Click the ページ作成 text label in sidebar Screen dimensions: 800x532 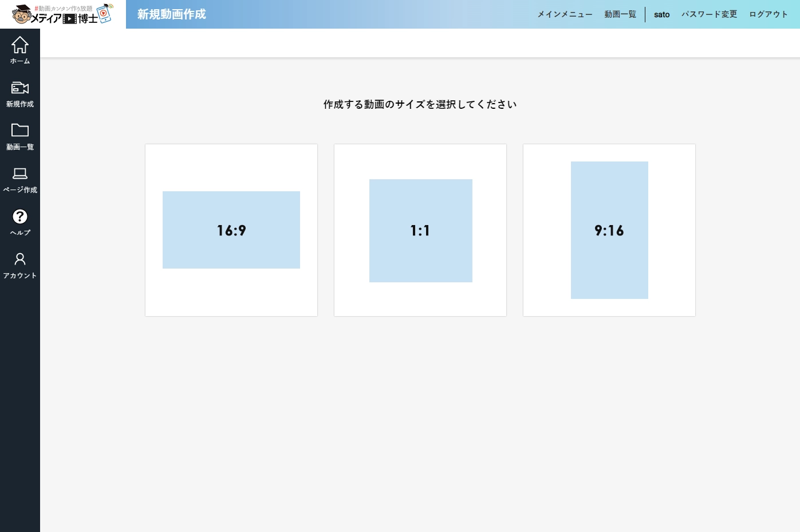click(x=20, y=190)
